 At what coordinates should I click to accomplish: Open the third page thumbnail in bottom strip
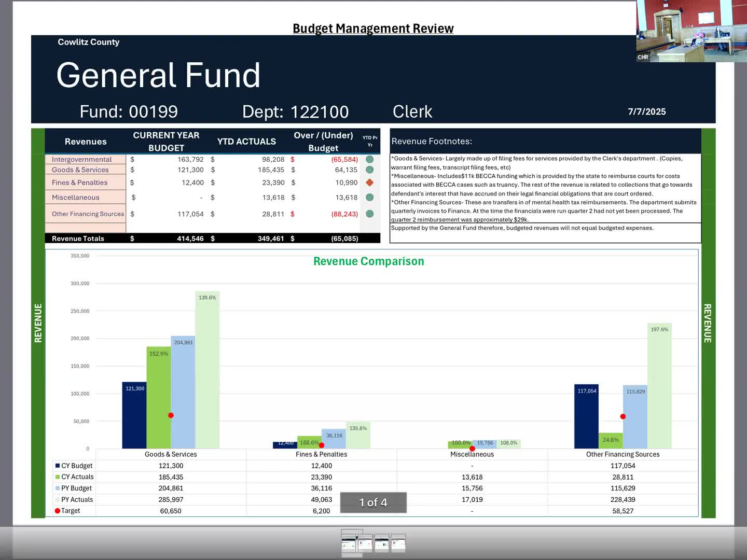click(382, 543)
